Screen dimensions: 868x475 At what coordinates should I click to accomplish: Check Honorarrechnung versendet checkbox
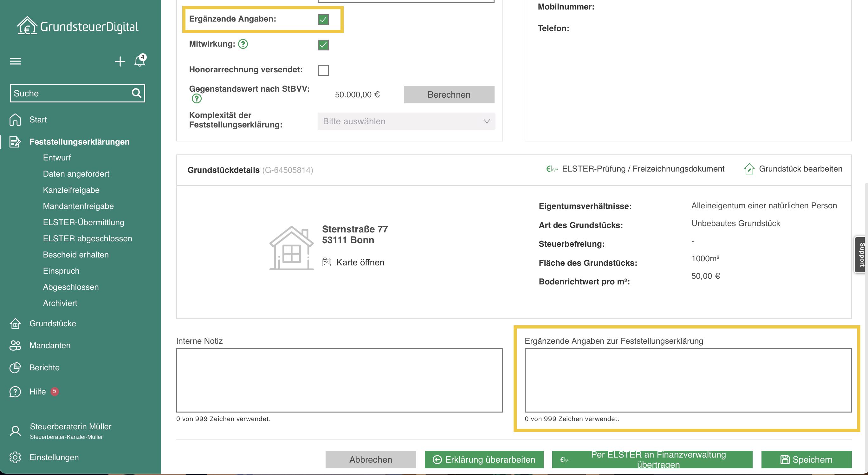(323, 70)
